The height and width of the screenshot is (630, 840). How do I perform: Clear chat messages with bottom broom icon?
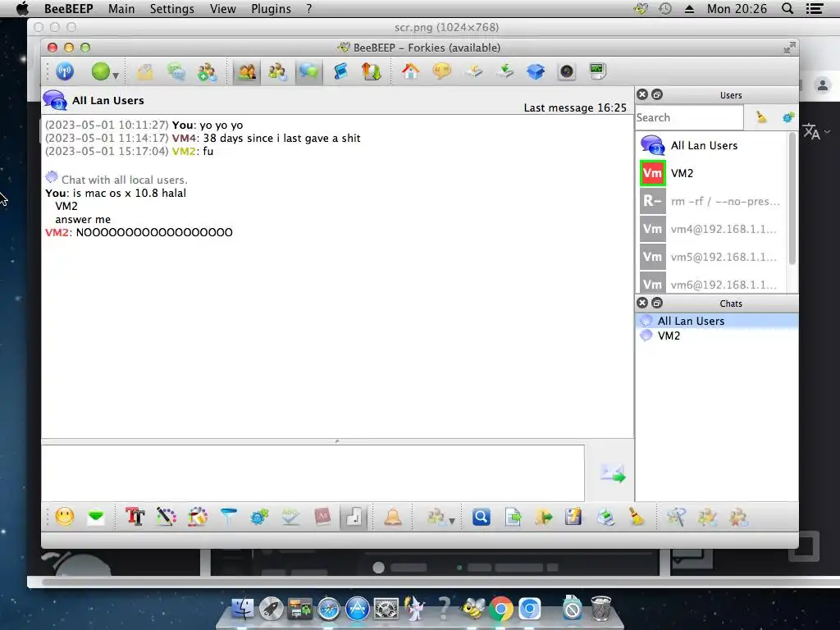[x=637, y=517]
